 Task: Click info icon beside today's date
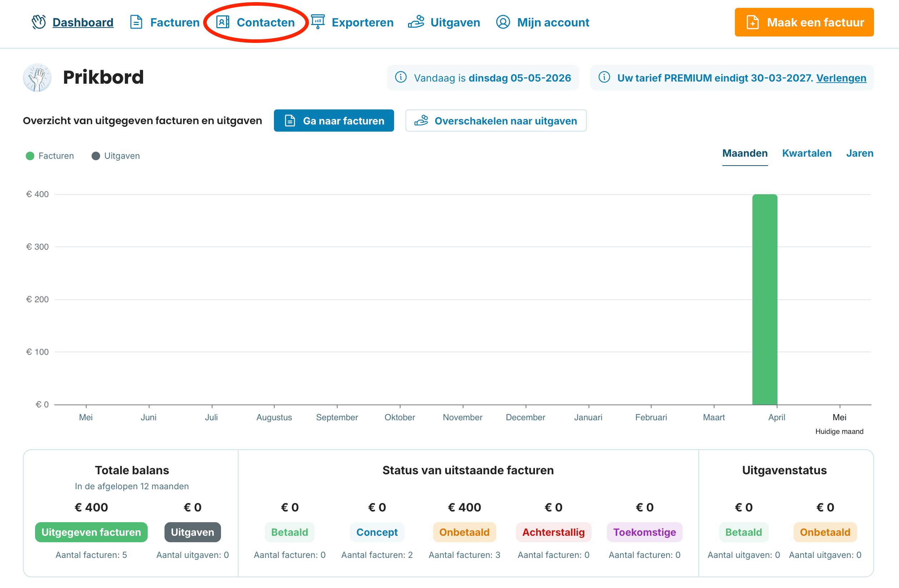[401, 78]
